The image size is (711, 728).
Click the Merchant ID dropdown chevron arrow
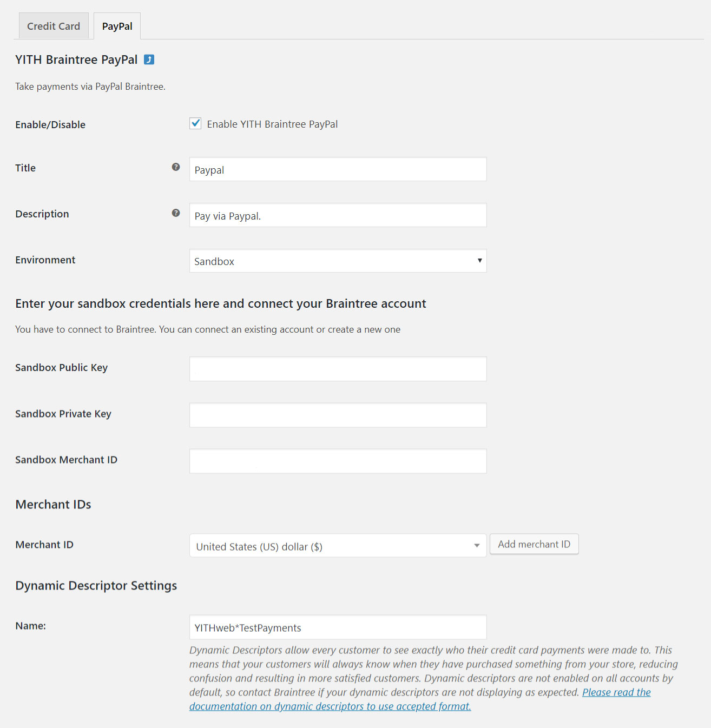click(477, 546)
